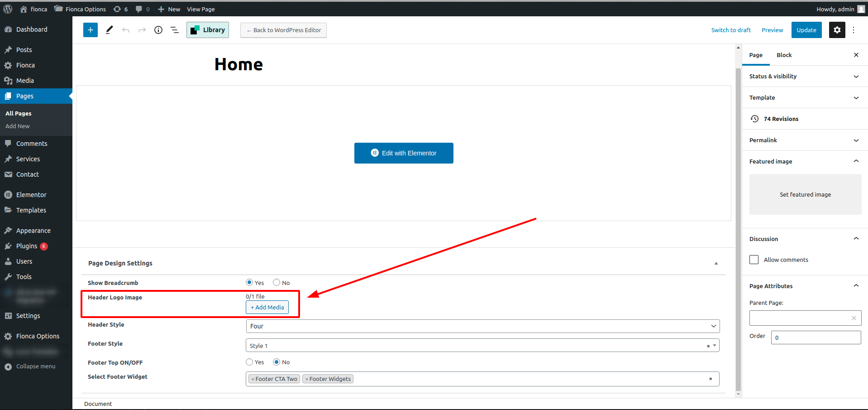Click the Set featured image area
The image size is (868, 410).
tap(805, 194)
